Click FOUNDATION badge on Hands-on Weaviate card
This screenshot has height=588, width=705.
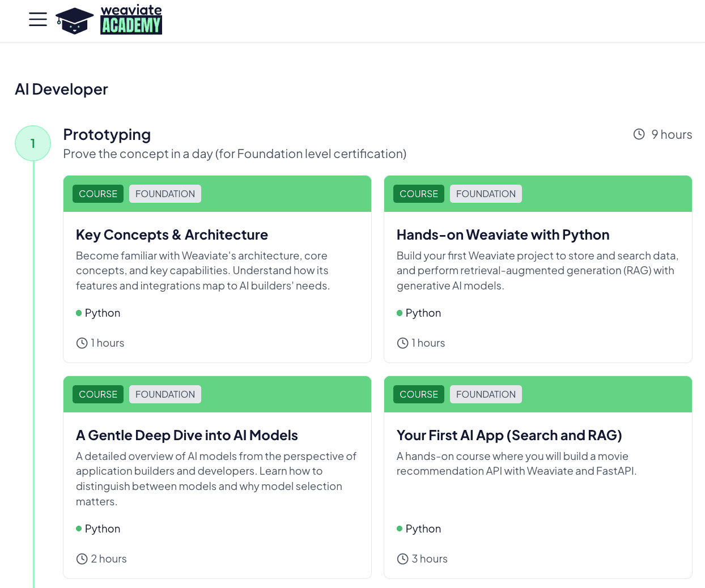486,194
